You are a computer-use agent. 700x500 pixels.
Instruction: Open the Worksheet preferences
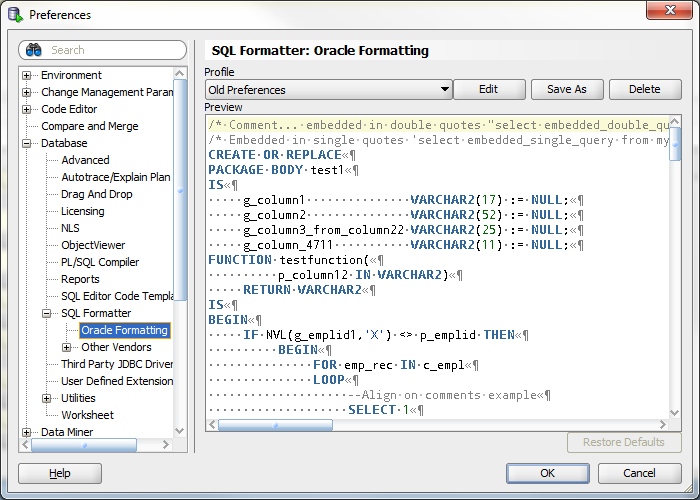88,415
